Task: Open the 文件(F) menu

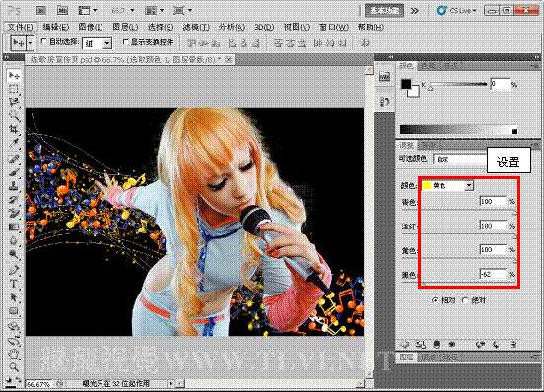Action: click(21, 27)
